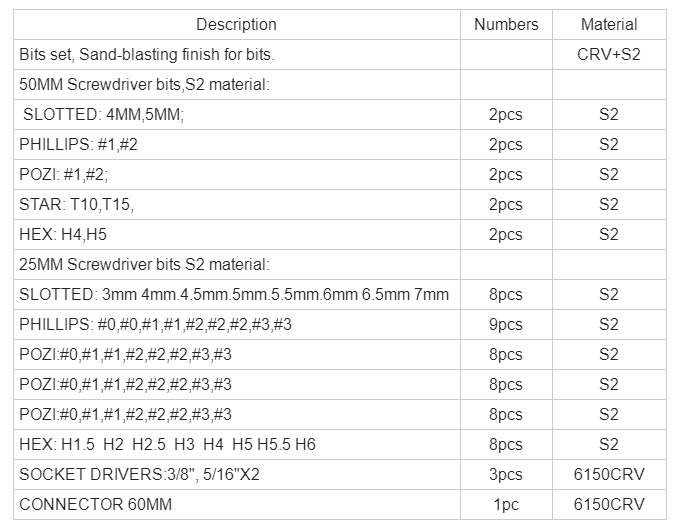Viewport: 674px width, 529px height.
Task: Click the HEX: H1.5 H2 H2.5 cell
Action: 237,444
